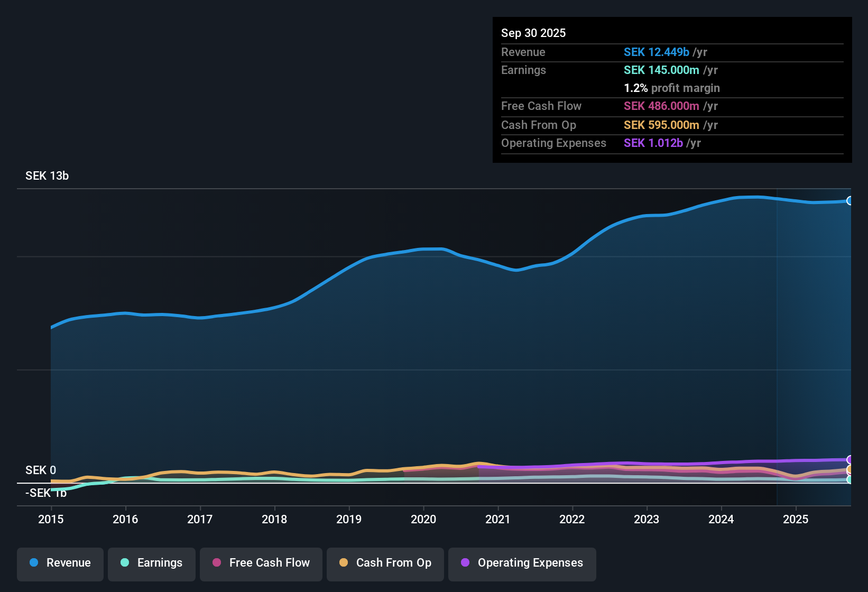868x592 pixels.
Task: Select the Operating Expenses endpoint circle
Action: coord(849,459)
